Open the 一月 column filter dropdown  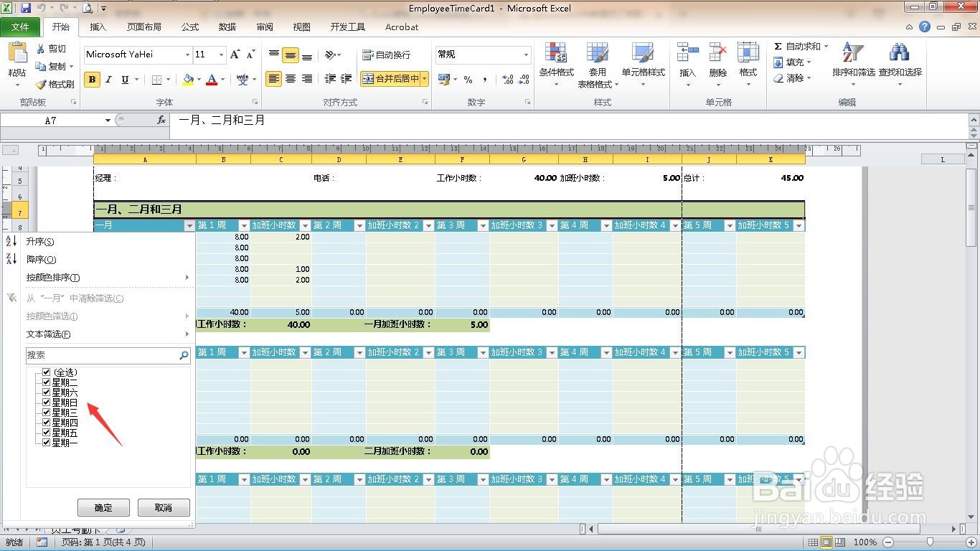[189, 226]
